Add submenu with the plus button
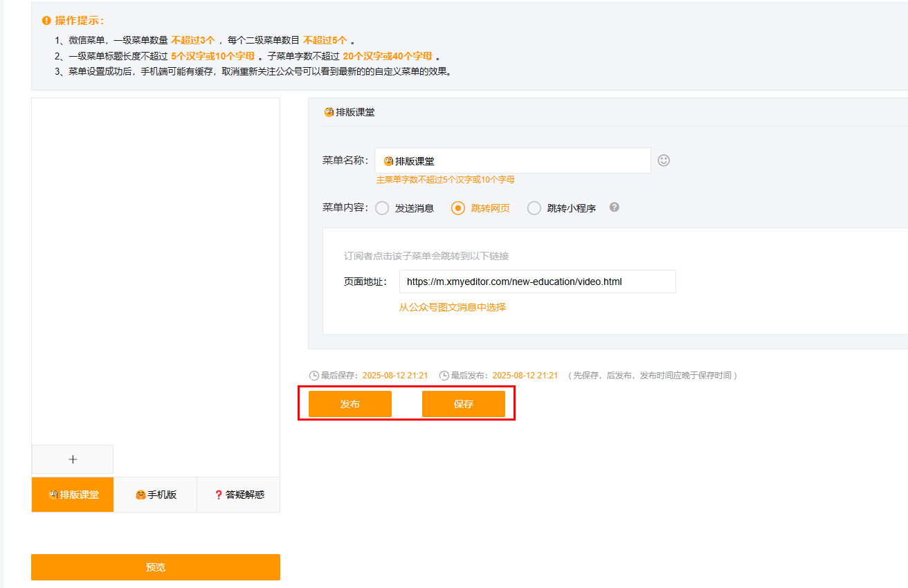 (x=73, y=459)
